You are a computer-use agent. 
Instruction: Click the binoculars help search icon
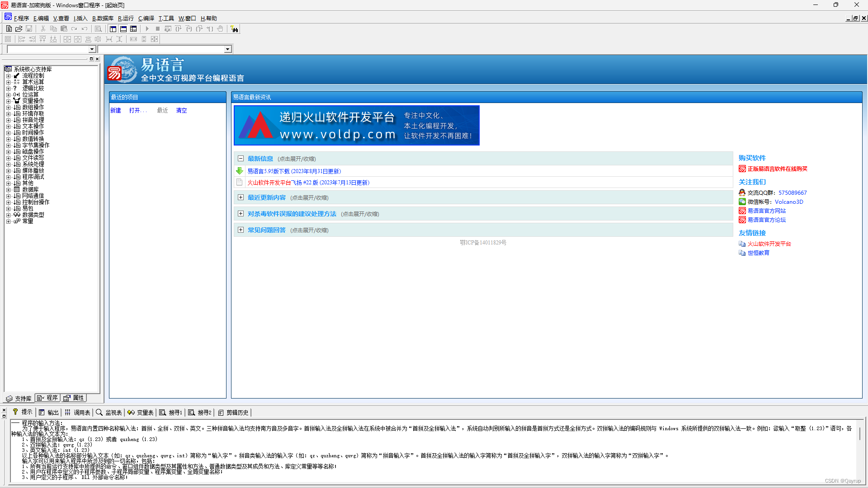coord(234,28)
